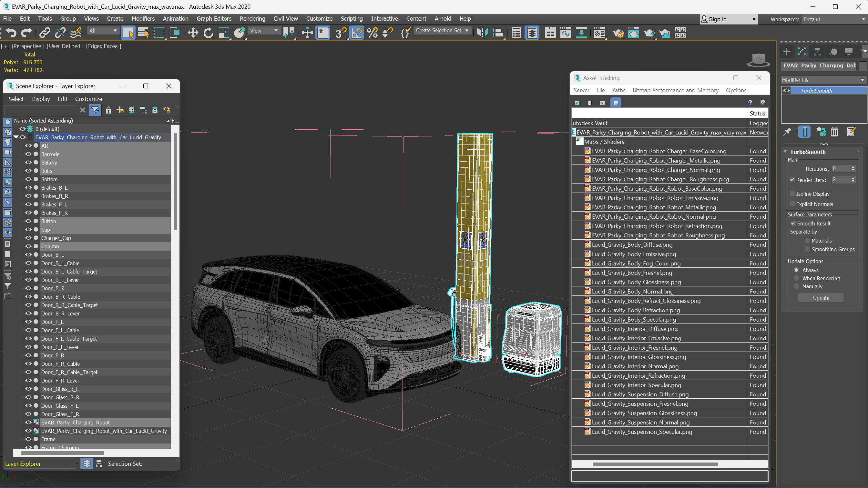This screenshot has width=868, height=488.
Task: Open the Align tool icon
Action: click(x=498, y=33)
